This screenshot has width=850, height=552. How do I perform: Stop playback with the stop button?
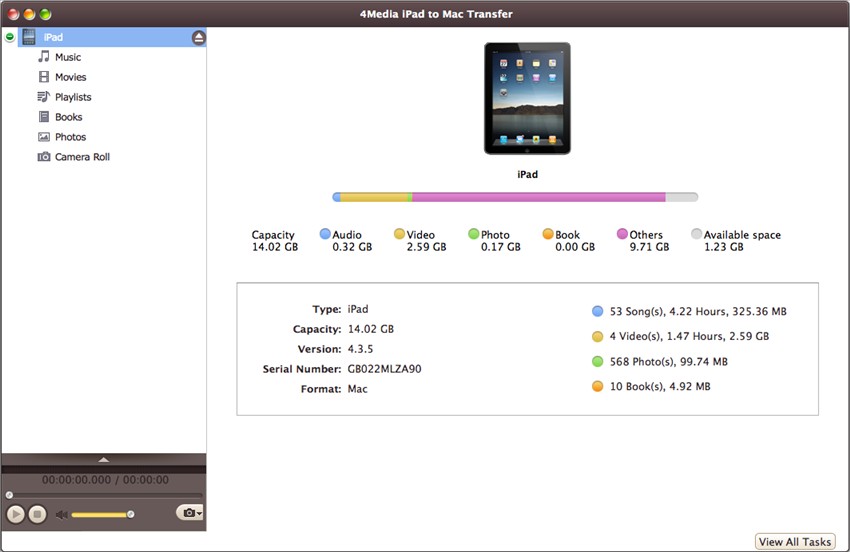(37, 514)
